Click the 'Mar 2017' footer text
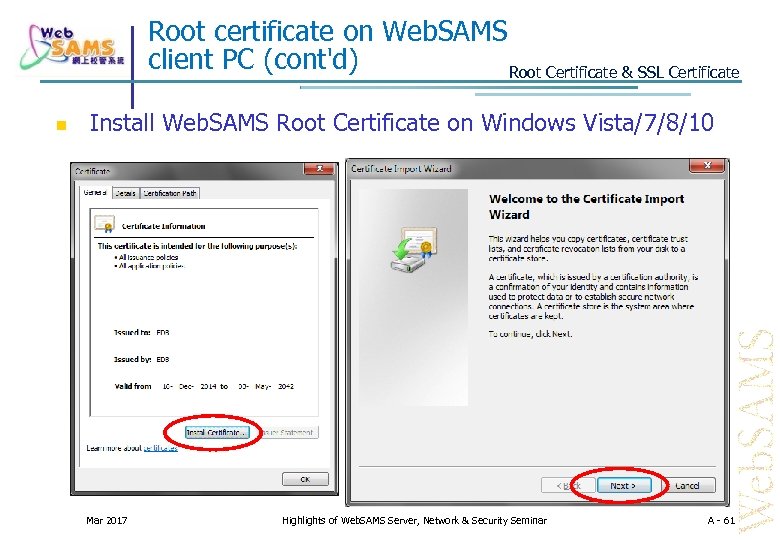Viewport: 780px width, 540px height. coord(106,521)
